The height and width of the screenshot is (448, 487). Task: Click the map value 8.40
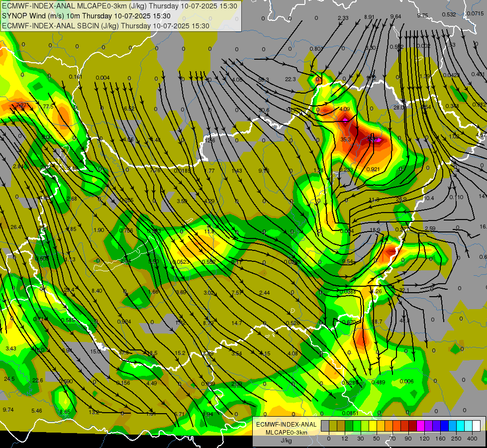[x=97, y=291]
